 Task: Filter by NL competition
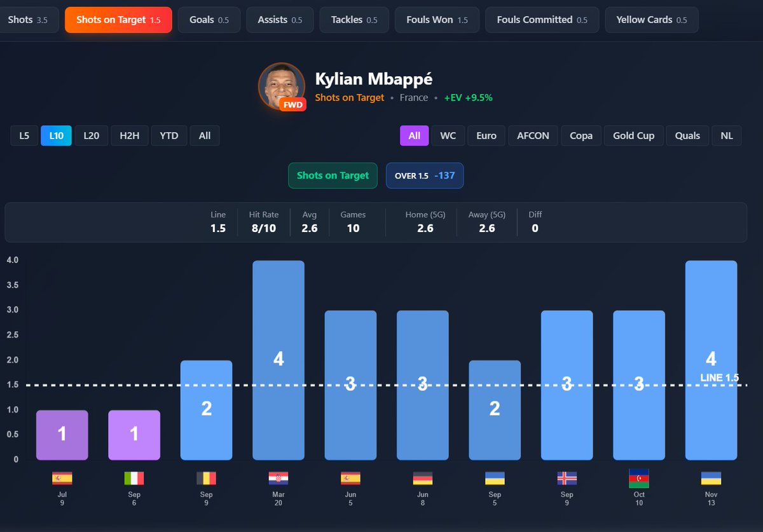pos(727,135)
